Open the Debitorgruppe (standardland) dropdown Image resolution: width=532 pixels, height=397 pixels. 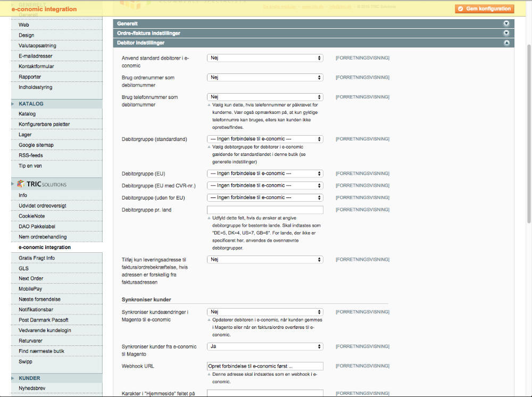click(265, 139)
